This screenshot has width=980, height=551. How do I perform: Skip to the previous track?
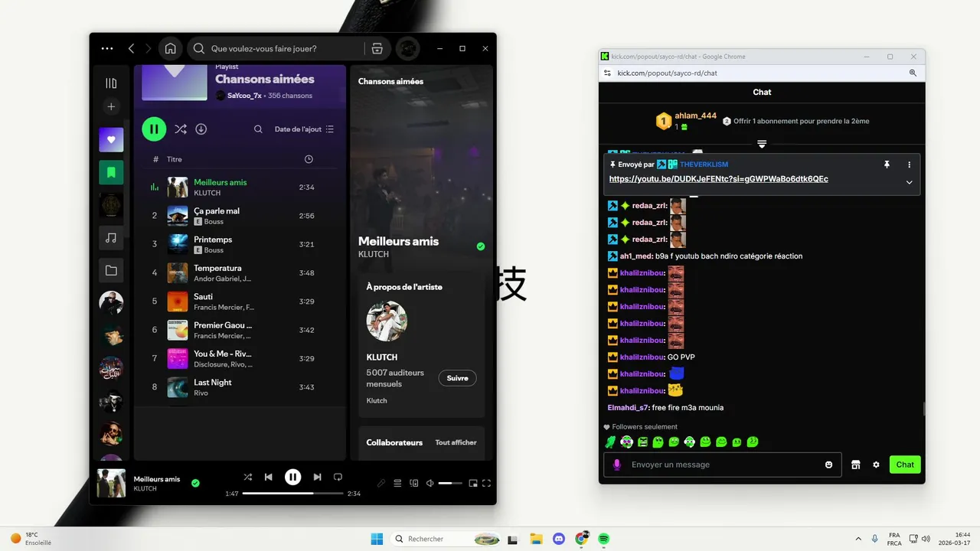[268, 477]
